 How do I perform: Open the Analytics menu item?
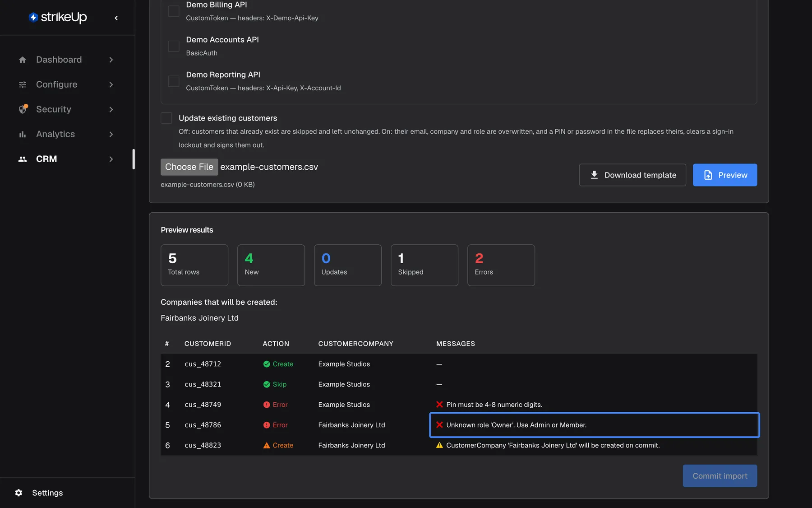pyautogui.click(x=67, y=135)
